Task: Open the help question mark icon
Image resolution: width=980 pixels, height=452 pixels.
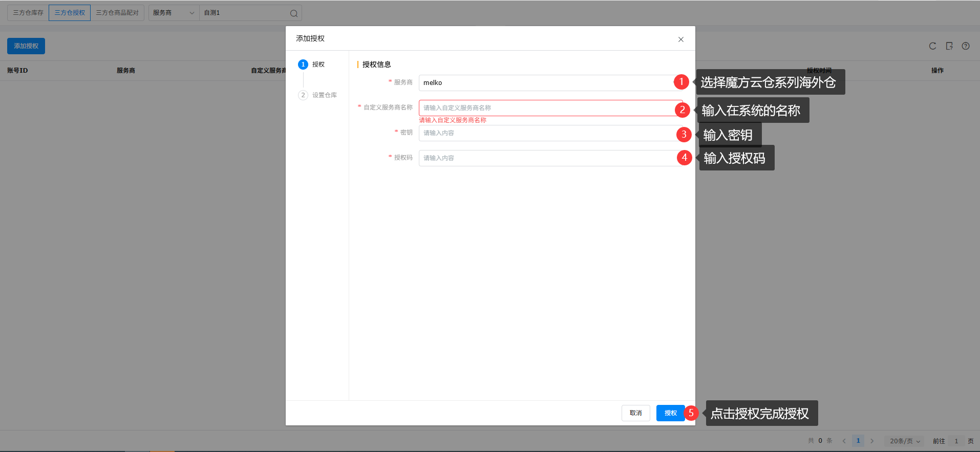Action: pyautogui.click(x=965, y=46)
